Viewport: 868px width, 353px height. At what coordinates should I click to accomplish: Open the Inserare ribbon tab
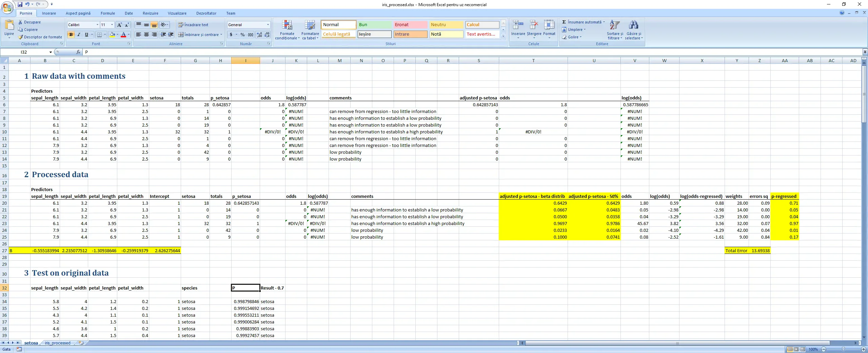point(49,13)
